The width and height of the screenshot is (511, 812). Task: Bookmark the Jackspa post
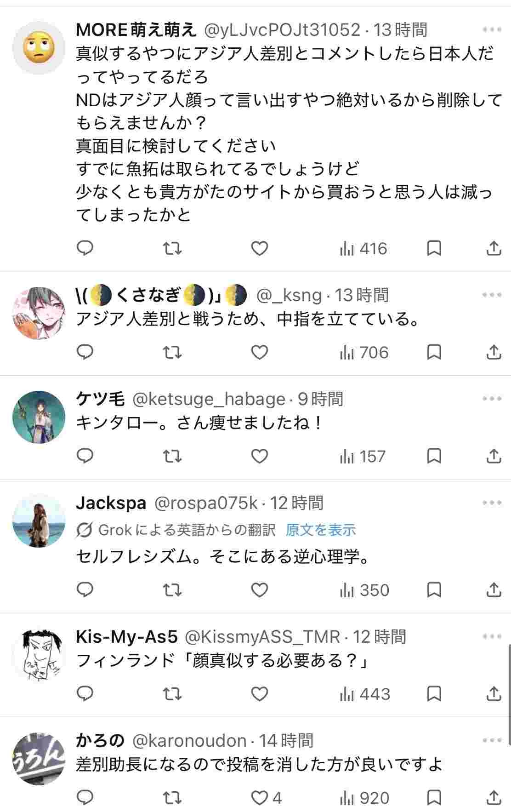click(434, 590)
